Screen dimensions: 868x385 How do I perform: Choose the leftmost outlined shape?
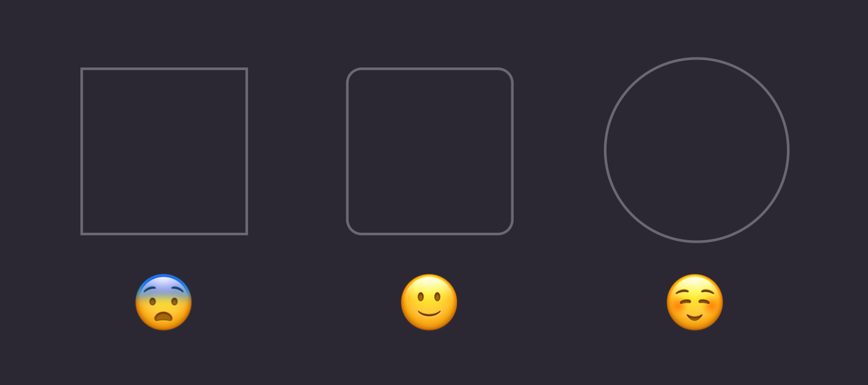click(164, 151)
